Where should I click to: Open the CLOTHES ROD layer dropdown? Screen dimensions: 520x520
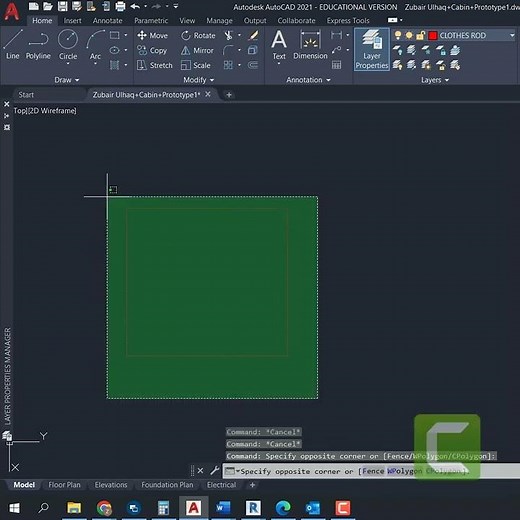click(512, 35)
